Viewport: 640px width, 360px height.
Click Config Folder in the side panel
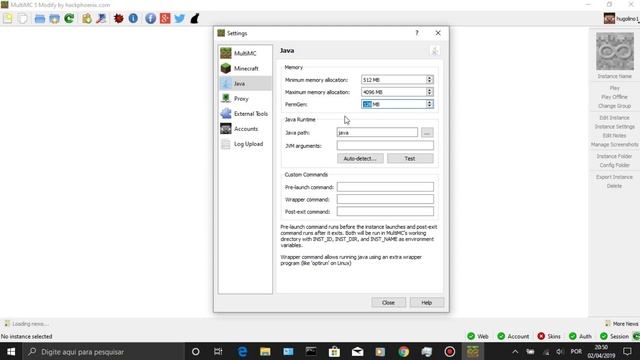coord(614,165)
